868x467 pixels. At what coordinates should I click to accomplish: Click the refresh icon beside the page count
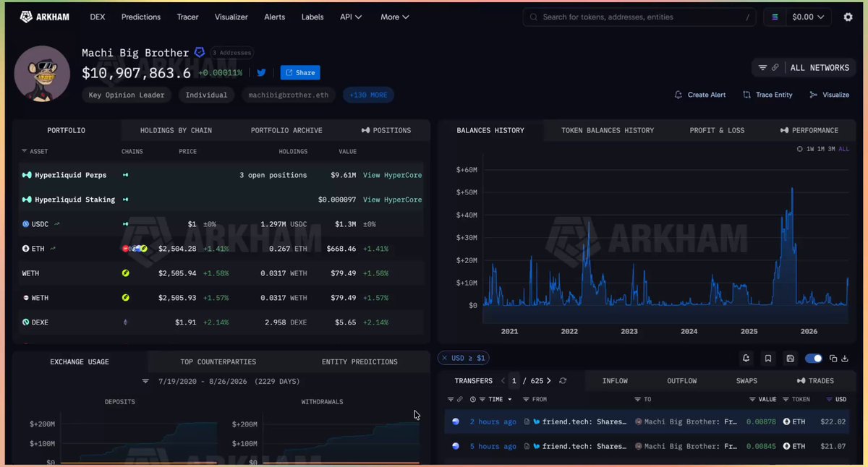pos(563,380)
